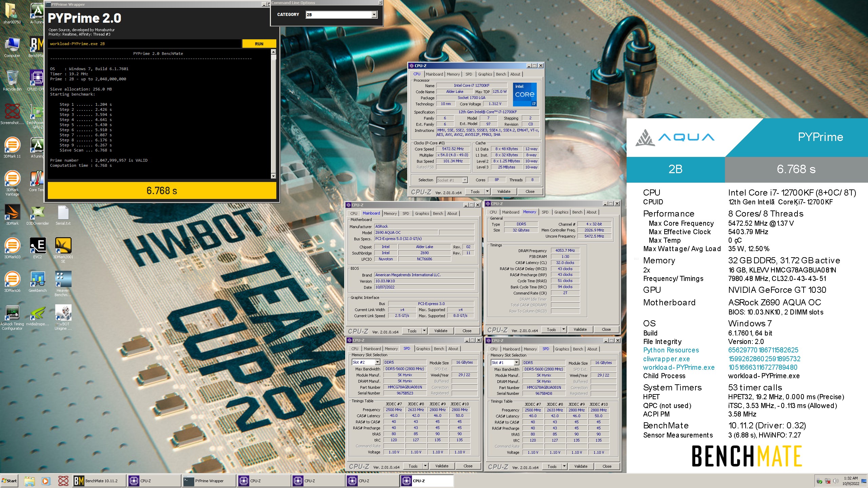Screen dimensions: 868x488
Task: Open Tools dropdown arrow in Slot #1 SPD window
Action: coord(564,466)
